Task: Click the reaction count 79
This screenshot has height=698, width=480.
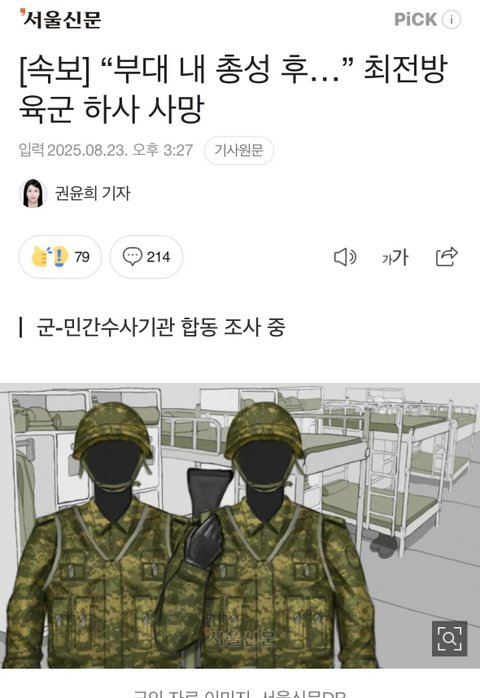Action: coord(82,257)
